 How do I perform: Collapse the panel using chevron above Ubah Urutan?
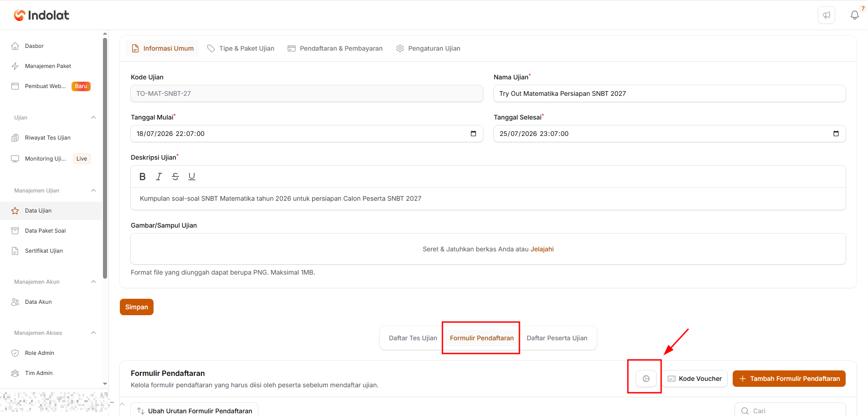(x=122, y=404)
